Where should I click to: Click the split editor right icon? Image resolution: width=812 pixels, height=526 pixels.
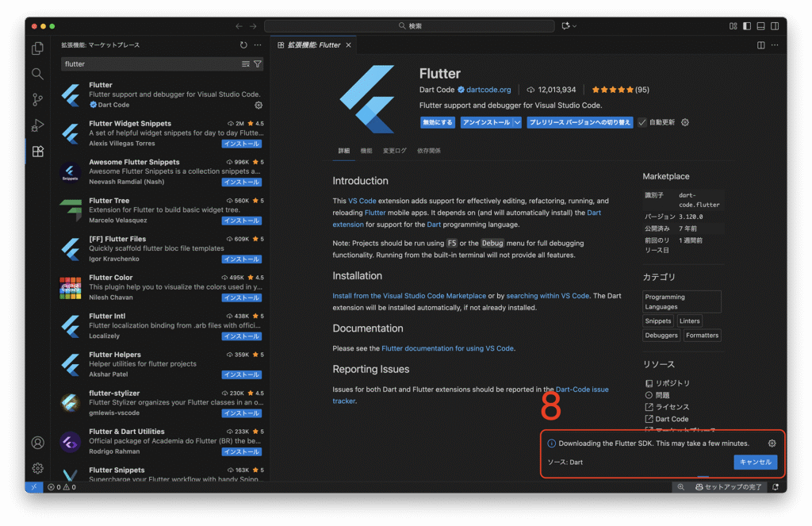[761, 45]
